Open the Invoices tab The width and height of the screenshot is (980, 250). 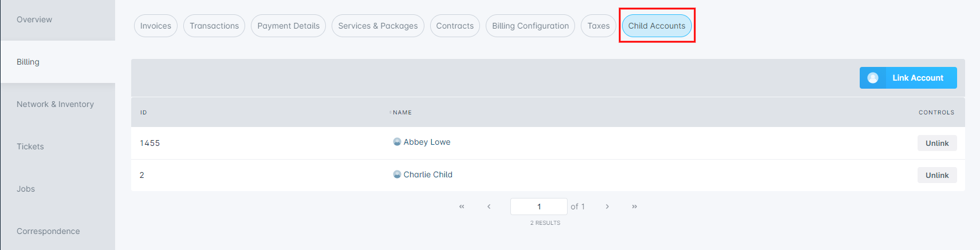(x=156, y=26)
